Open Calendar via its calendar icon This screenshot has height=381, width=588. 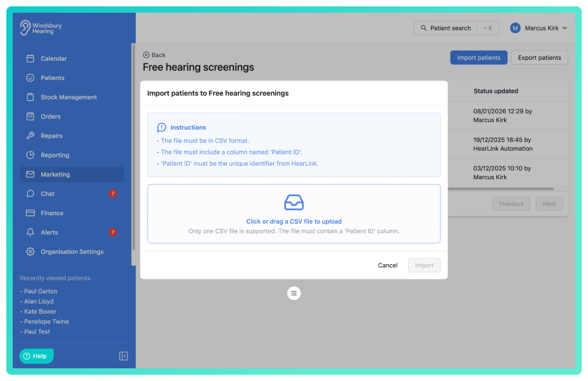click(31, 58)
